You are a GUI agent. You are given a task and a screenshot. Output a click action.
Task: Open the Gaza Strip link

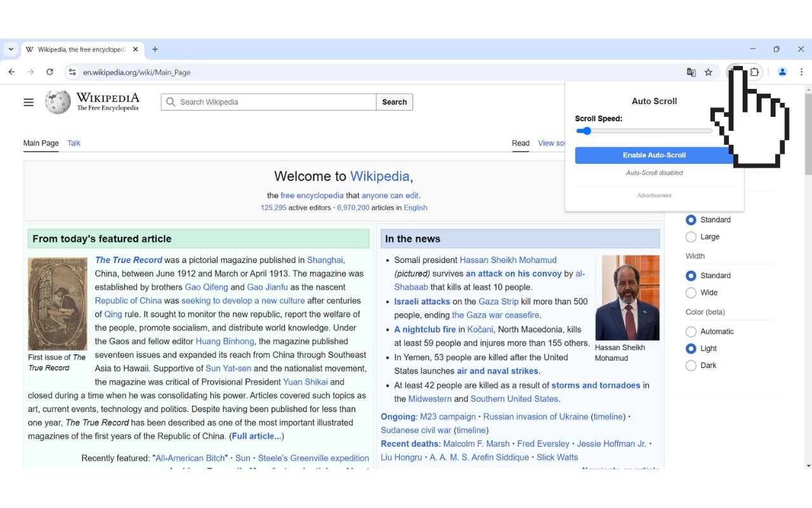click(x=499, y=302)
